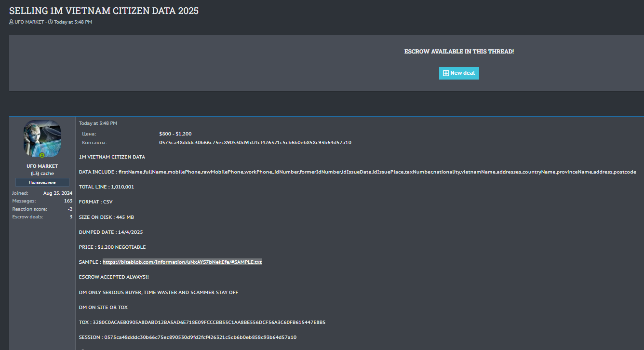Viewport: 644px width, 350px height.
Task: Click the Messages count 163
Action: [x=68, y=201]
